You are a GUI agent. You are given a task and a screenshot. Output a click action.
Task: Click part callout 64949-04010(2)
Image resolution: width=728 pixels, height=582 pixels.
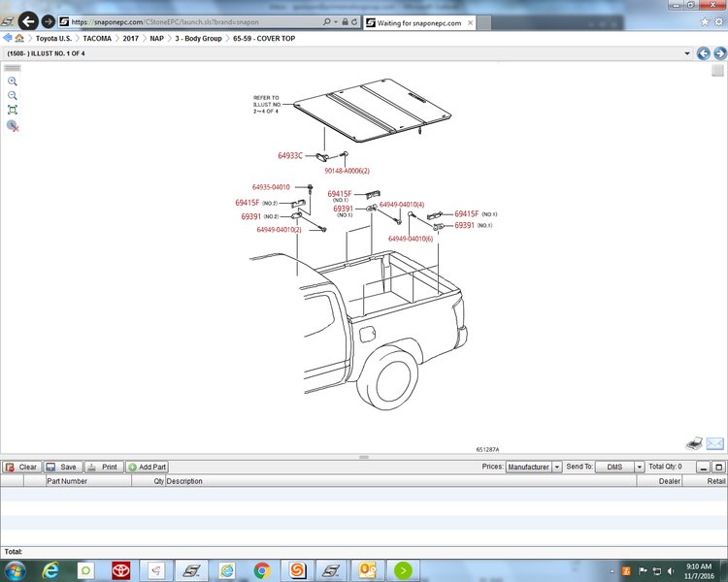point(279,230)
